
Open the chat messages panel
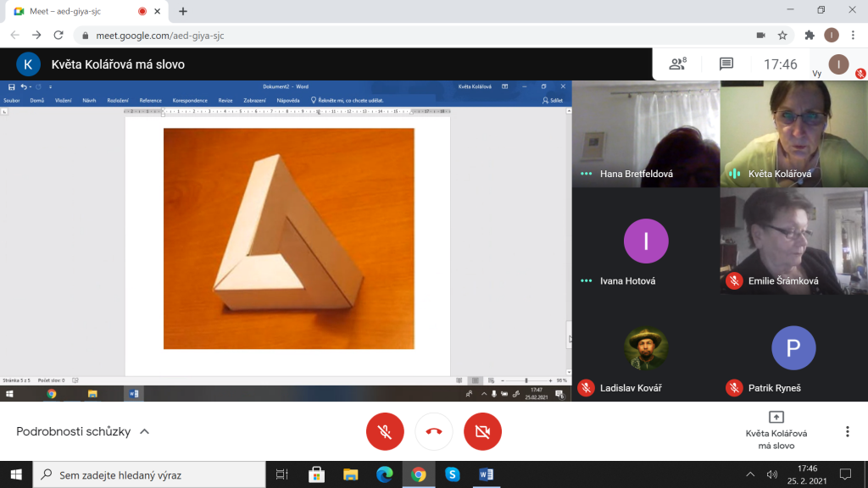[726, 64]
